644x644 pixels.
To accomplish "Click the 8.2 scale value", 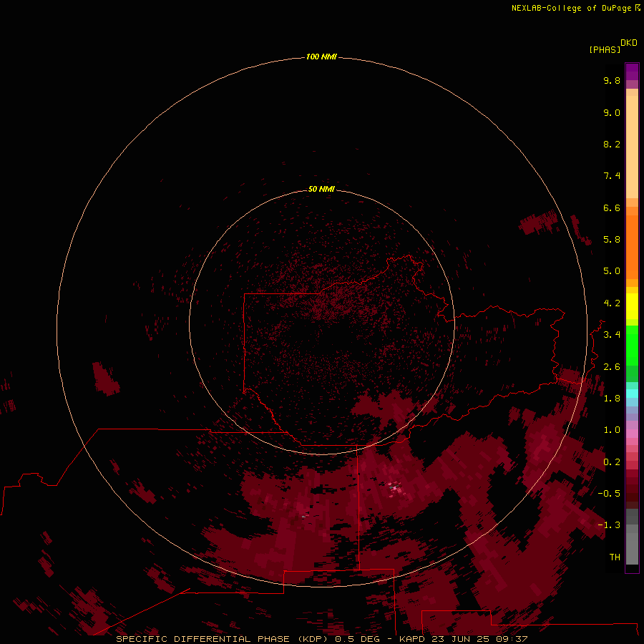I will pyautogui.click(x=612, y=144).
